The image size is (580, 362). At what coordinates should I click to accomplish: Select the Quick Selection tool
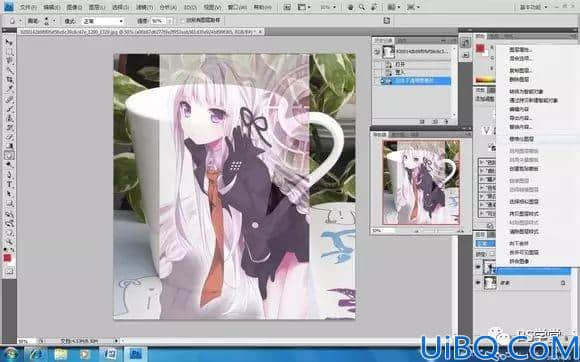9,70
